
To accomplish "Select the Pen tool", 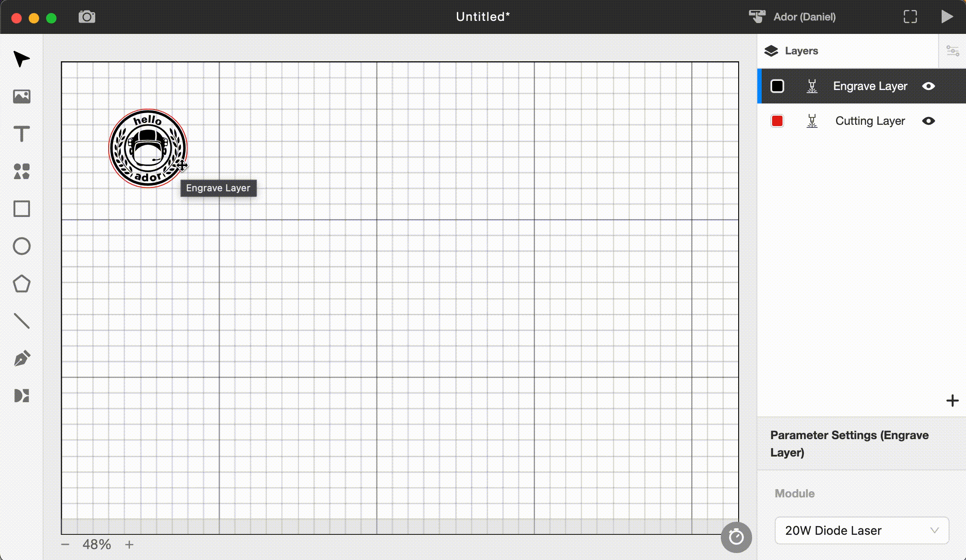I will pyautogui.click(x=21, y=359).
